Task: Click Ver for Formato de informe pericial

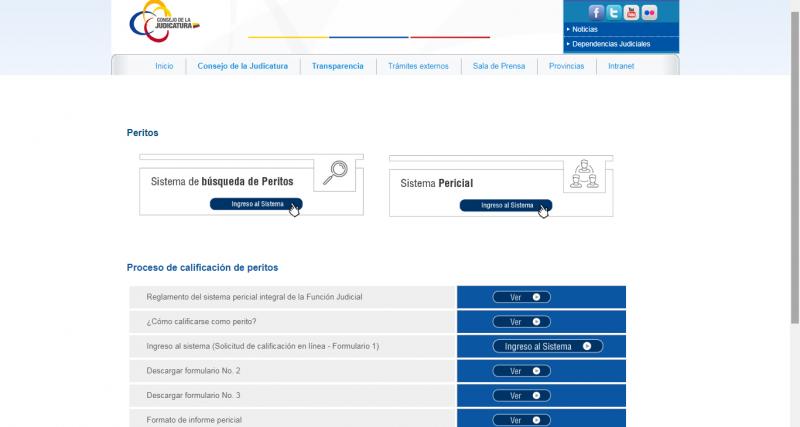Action: tap(521, 420)
